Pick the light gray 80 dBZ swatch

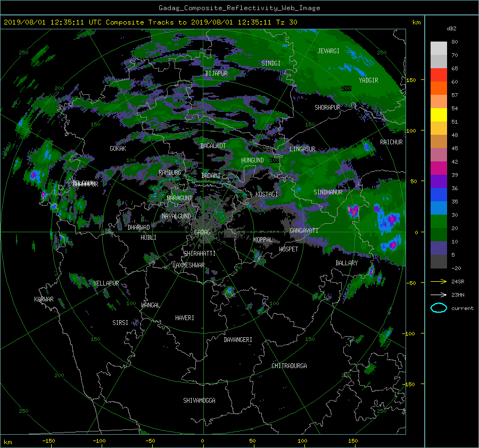coord(439,48)
